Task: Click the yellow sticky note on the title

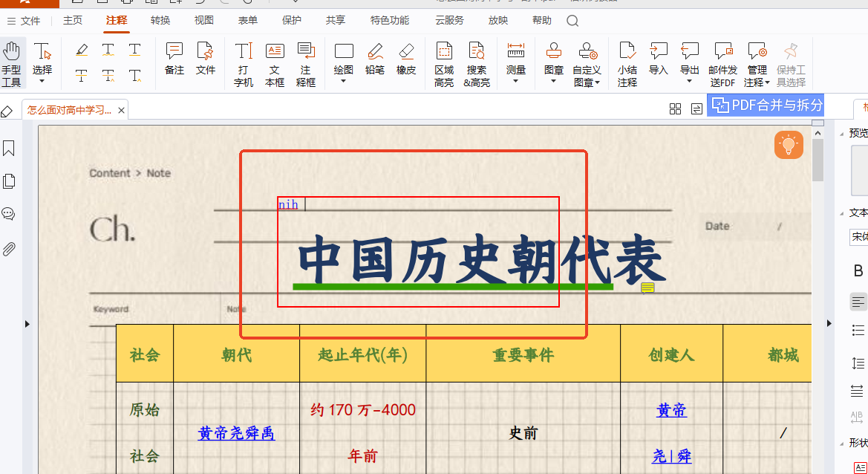Action: [x=647, y=288]
